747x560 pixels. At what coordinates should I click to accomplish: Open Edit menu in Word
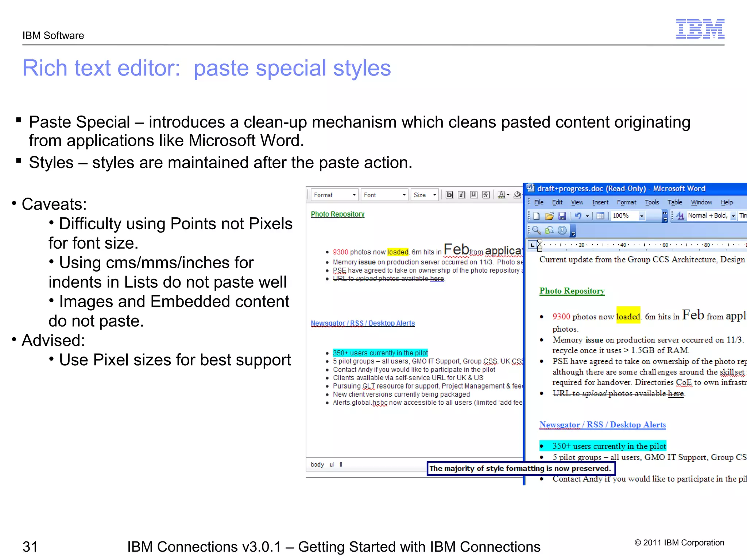tap(557, 202)
